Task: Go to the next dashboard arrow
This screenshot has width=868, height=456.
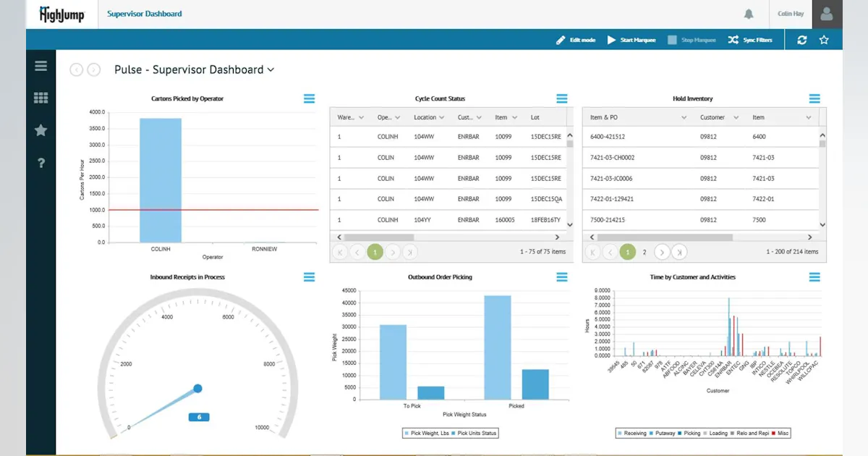Action: [x=94, y=69]
